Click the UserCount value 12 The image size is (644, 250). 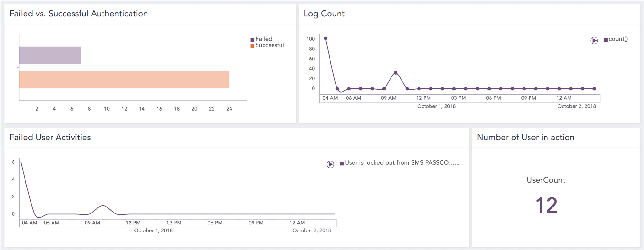[546, 205]
